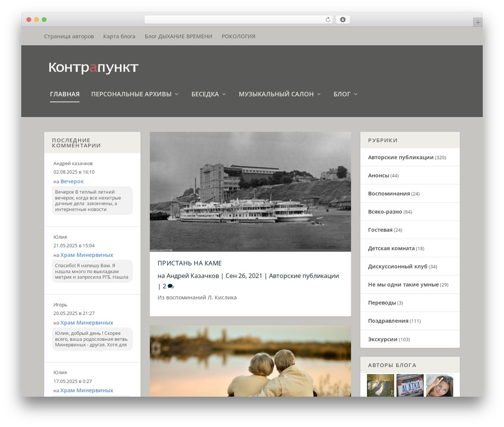
Task: Open Храм Минервиных link under Юлия 21.05.2025
Action: pos(87,255)
